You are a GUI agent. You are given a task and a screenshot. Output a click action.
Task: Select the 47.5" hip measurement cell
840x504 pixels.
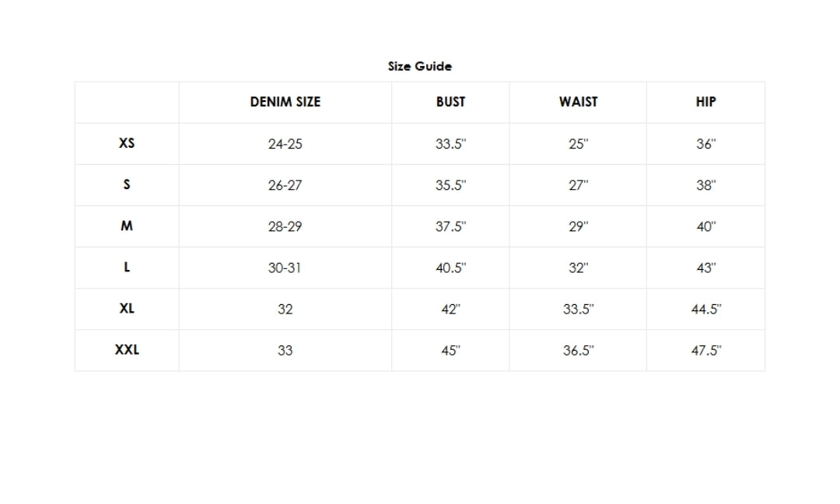click(x=705, y=350)
